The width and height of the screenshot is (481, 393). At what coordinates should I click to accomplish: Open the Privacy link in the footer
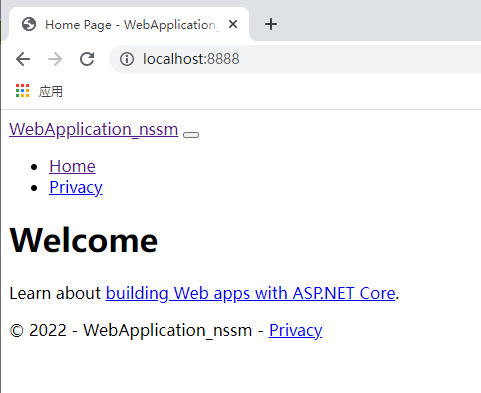296,331
